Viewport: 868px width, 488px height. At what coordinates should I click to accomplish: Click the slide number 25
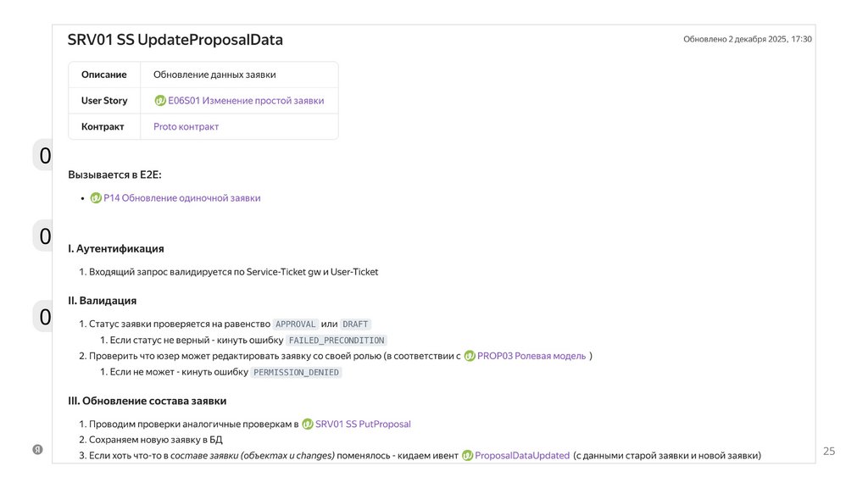point(829,452)
